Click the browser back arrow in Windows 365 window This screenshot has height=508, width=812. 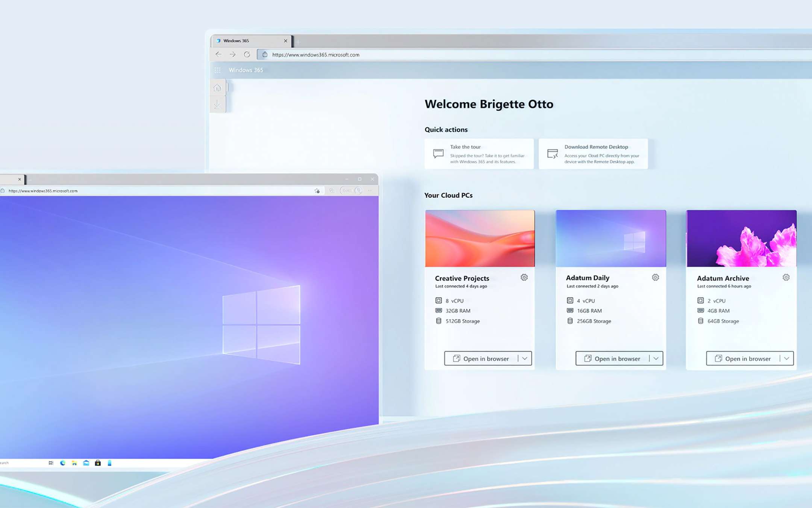coord(218,55)
